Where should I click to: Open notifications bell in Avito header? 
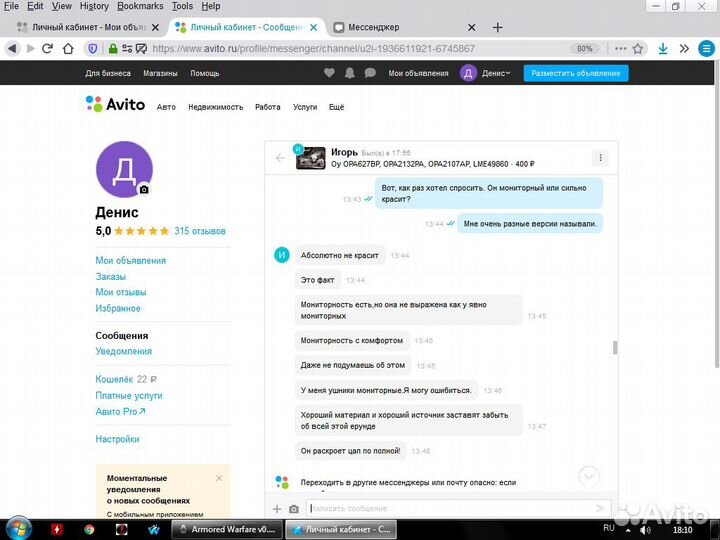350,73
